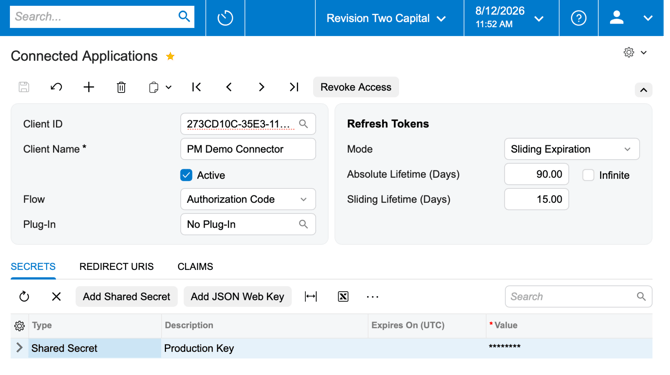Open the dropdown arrow next to the clipboard icon
The height and width of the screenshot is (375, 670).
(x=169, y=88)
